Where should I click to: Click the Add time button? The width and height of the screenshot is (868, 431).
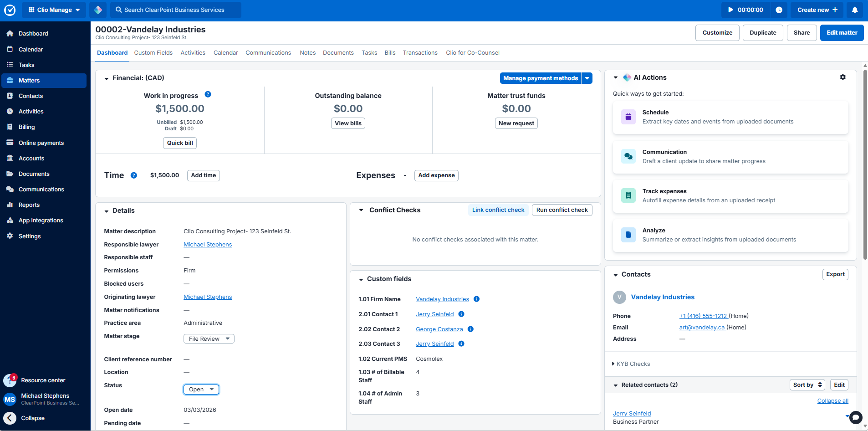[x=204, y=175]
